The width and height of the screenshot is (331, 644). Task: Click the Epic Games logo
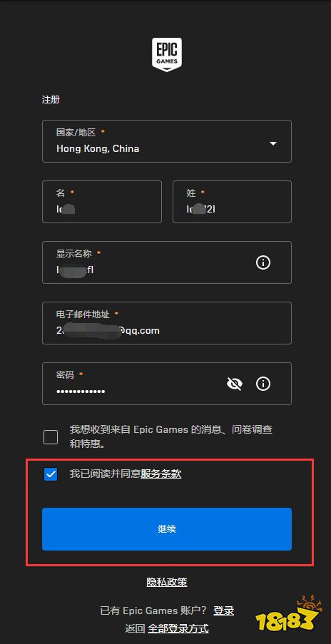pos(167,55)
